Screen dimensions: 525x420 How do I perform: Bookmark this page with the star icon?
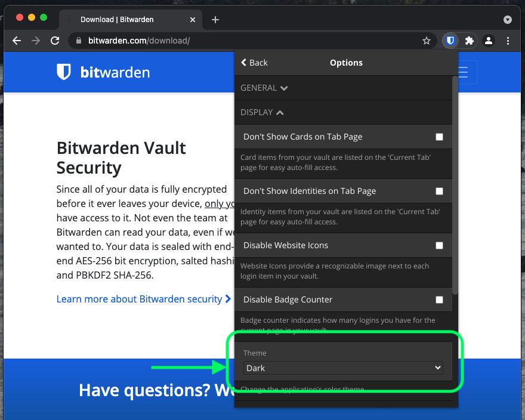(x=426, y=41)
